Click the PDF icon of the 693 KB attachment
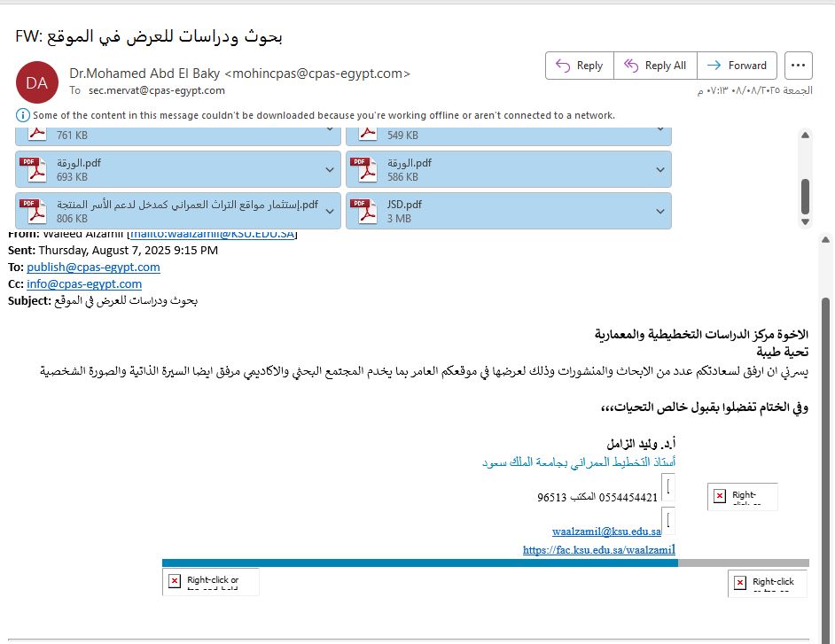 pyautogui.click(x=34, y=169)
